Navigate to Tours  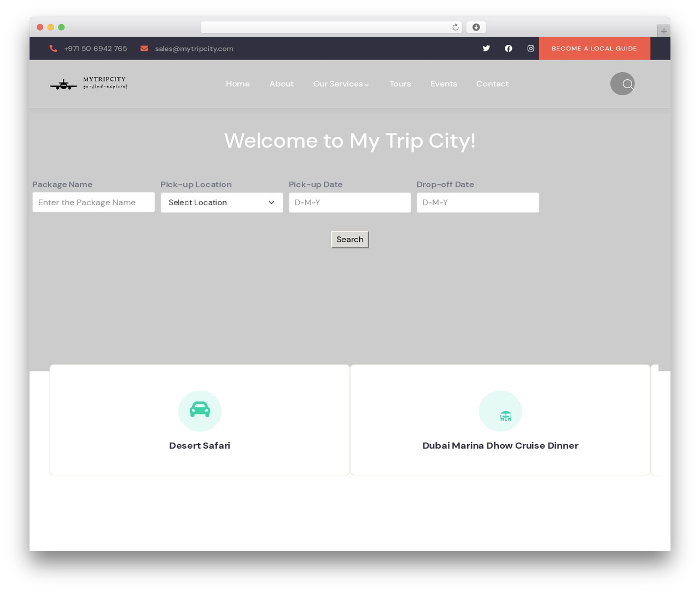coord(400,84)
